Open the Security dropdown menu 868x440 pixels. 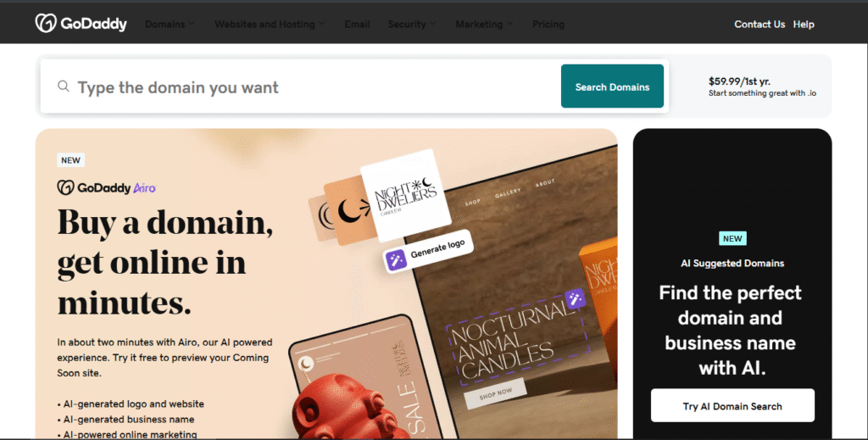pos(412,25)
